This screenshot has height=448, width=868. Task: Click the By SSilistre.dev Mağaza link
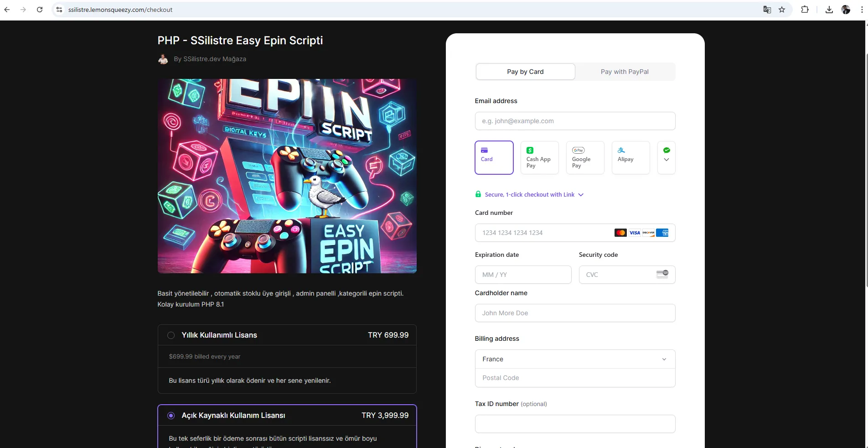pyautogui.click(x=210, y=59)
